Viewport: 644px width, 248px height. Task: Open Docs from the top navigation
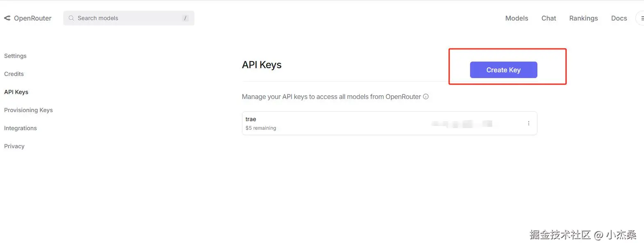[x=619, y=18]
